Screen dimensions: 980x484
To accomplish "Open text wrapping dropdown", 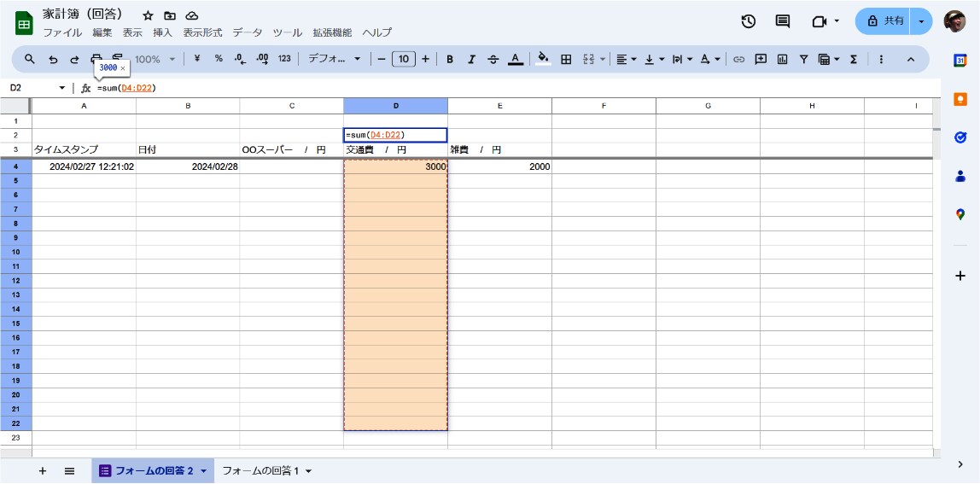I will (682, 60).
